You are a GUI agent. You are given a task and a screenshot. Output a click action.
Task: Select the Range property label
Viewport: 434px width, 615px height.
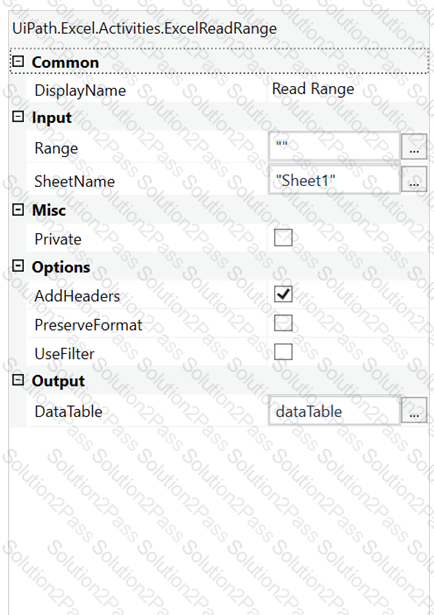(x=56, y=149)
